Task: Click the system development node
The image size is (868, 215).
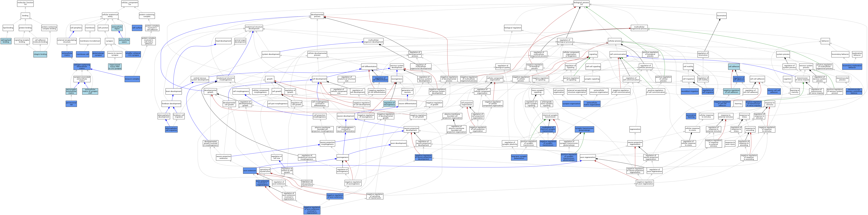Action: pyautogui.click(x=271, y=54)
